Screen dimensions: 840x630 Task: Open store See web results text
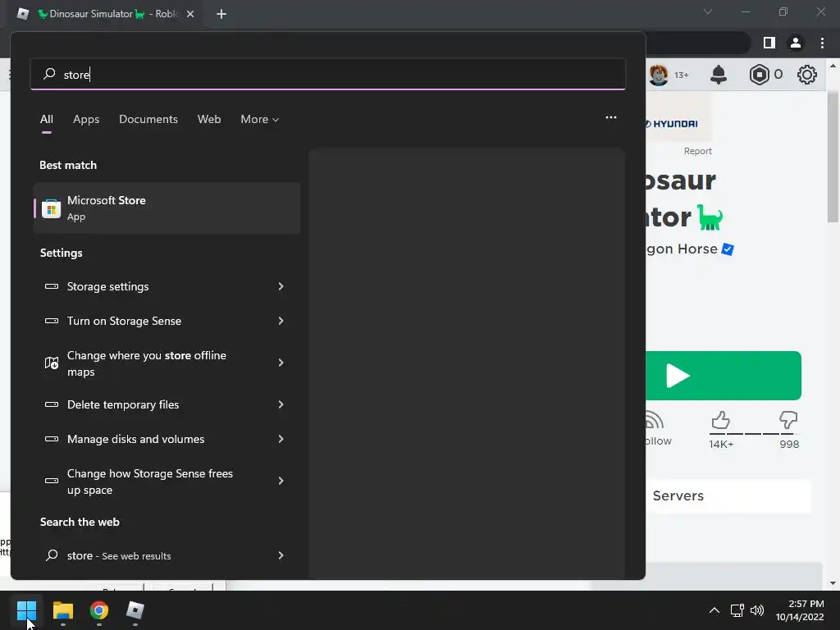click(119, 555)
